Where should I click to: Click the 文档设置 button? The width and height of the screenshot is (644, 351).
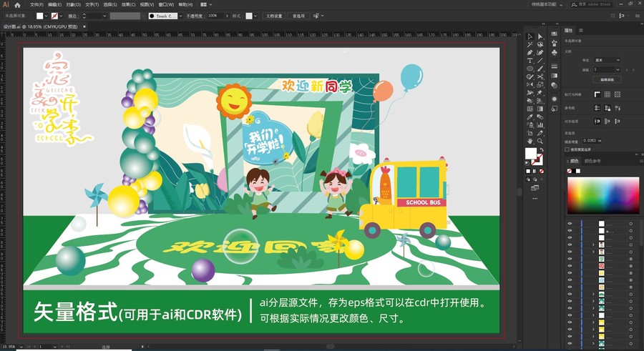pyautogui.click(x=274, y=16)
